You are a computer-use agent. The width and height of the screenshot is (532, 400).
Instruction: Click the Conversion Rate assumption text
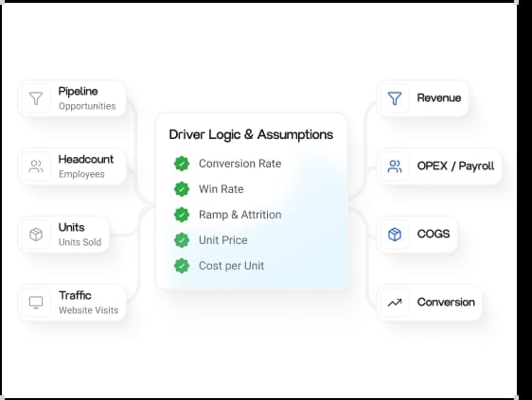coord(239,164)
